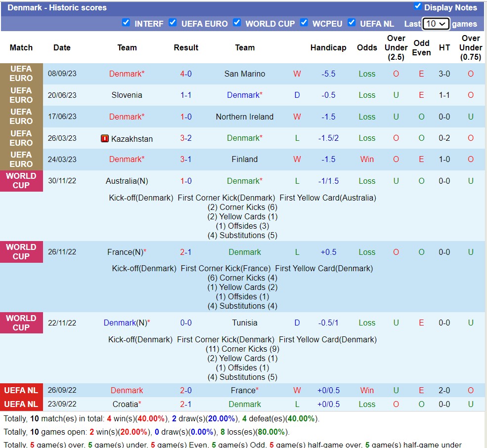Click the red card icon beside Kazakhstan
Screen dimensions: 487x448
pyautogui.click(x=104, y=139)
